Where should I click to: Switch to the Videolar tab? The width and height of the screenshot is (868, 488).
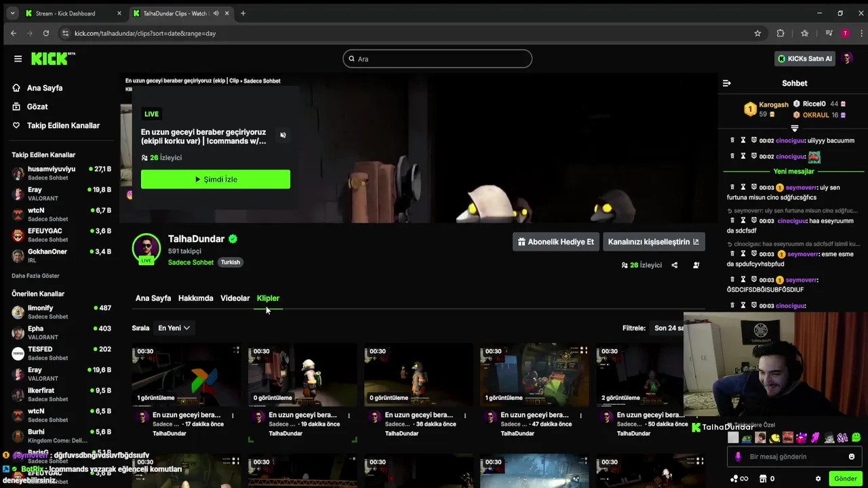click(235, 298)
